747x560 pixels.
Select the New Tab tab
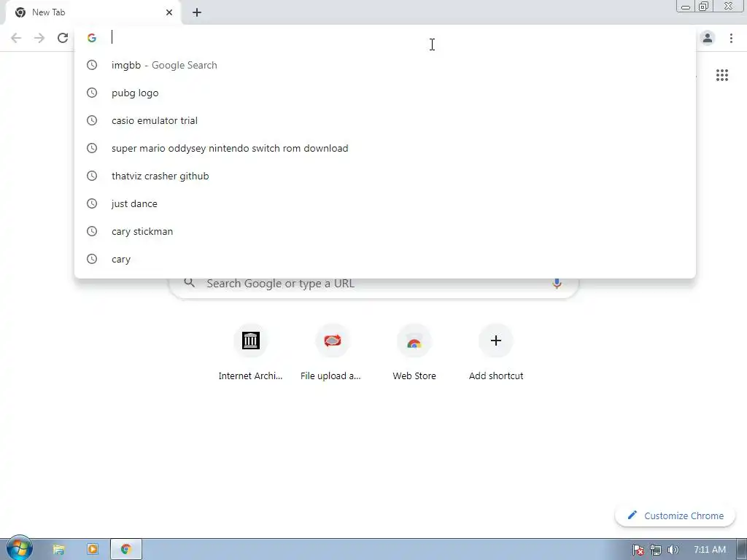coord(93,12)
